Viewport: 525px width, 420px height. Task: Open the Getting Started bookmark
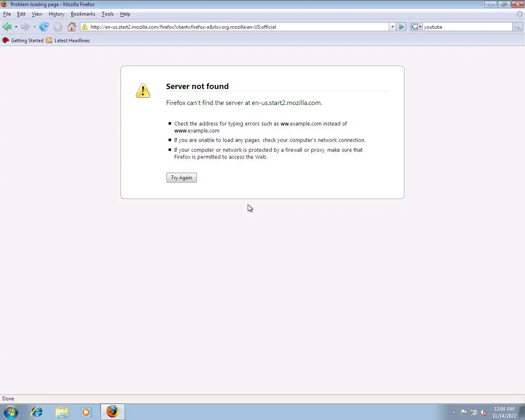23,41
